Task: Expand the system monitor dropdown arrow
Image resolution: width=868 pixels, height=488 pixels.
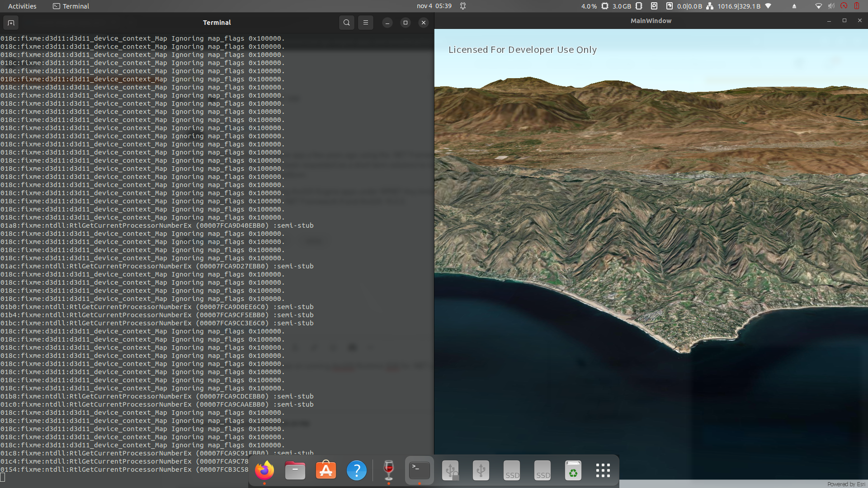Action: pos(768,6)
